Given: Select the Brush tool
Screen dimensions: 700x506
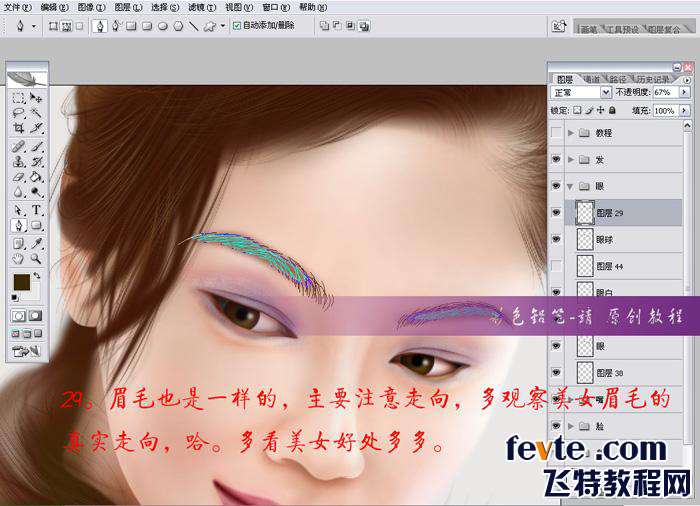Looking at the screenshot, I should (x=36, y=146).
